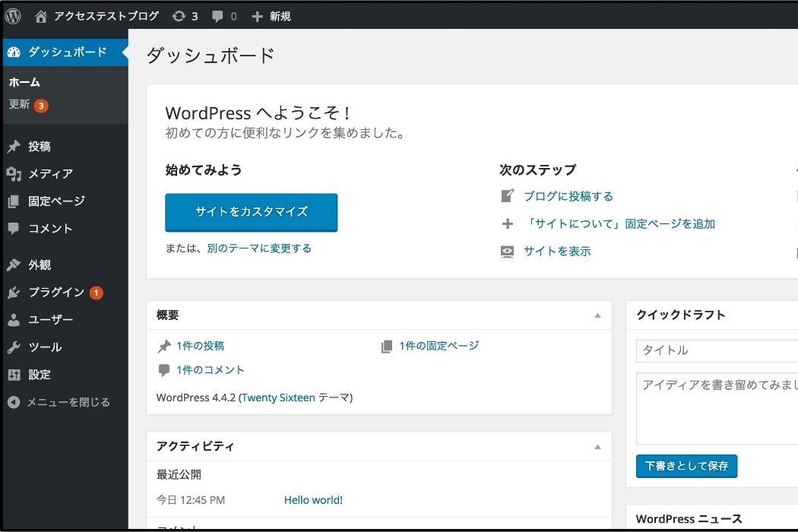The height and width of the screenshot is (532, 798).
Task: Click the WordPress logo in the admin bar
Action: click(12, 14)
